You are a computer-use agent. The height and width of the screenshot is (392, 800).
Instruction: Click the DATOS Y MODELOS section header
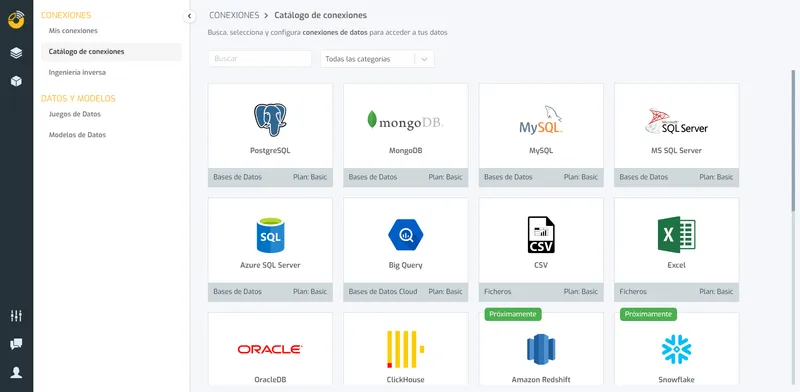[x=78, y=99]
